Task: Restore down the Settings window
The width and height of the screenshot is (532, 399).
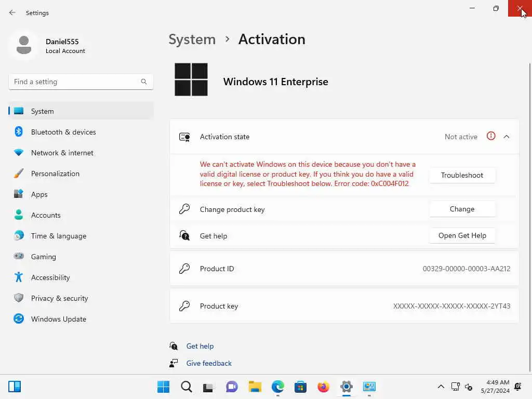Action: 496,8
